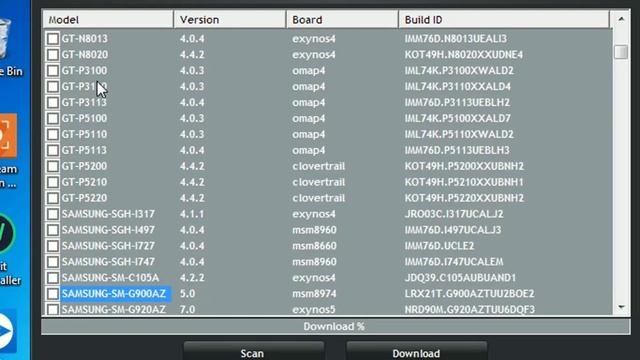Click build ID KOT49H.P5210XXUBNH1
Image resolution: width=640 pixels, height=360 pixels.
(464, 182)
